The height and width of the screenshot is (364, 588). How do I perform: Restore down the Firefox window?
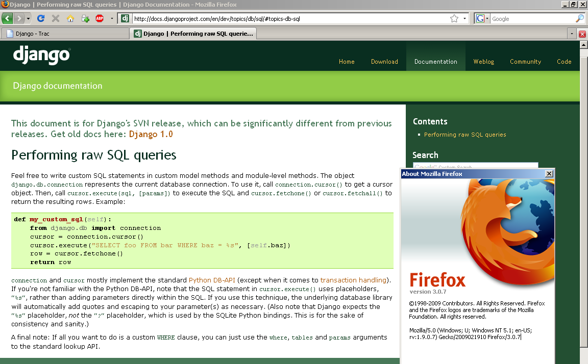coord(573,5)
